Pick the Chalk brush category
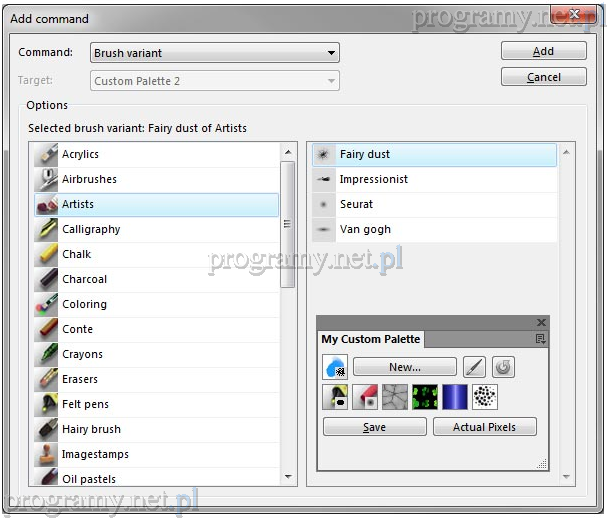The image size is (608, 518). [76, 254]
